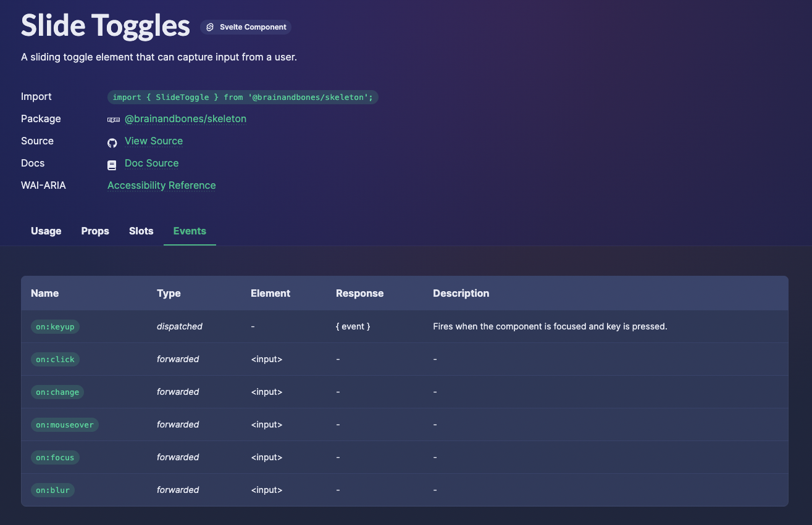812x525 pixels.
Task: Click the SlideToggle import code snippet
Action: coord(243,97)
